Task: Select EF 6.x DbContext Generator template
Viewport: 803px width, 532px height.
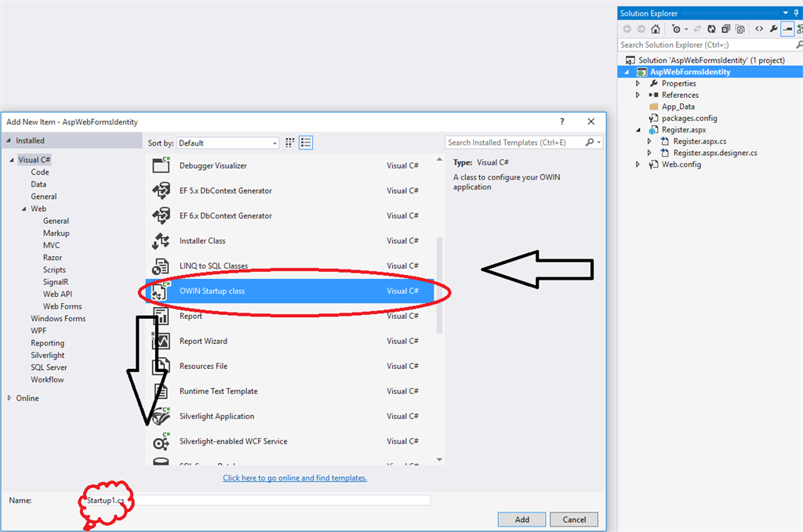Action: click(292, 216)
